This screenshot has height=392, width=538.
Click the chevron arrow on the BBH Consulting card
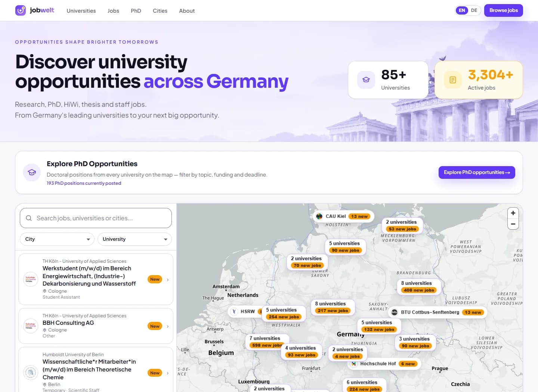(167, 326)
